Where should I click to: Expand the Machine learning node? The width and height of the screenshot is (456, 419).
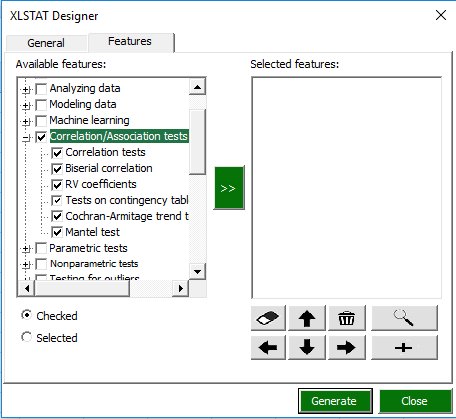(26, 122)
